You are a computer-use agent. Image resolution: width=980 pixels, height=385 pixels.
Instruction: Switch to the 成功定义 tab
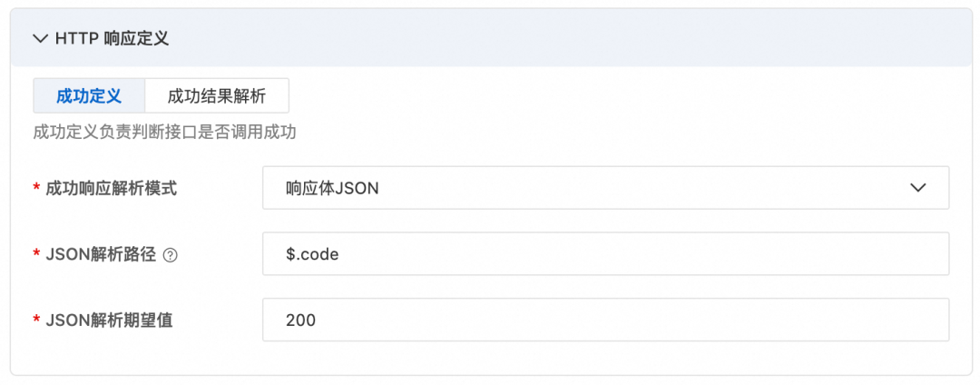point(88,95)
